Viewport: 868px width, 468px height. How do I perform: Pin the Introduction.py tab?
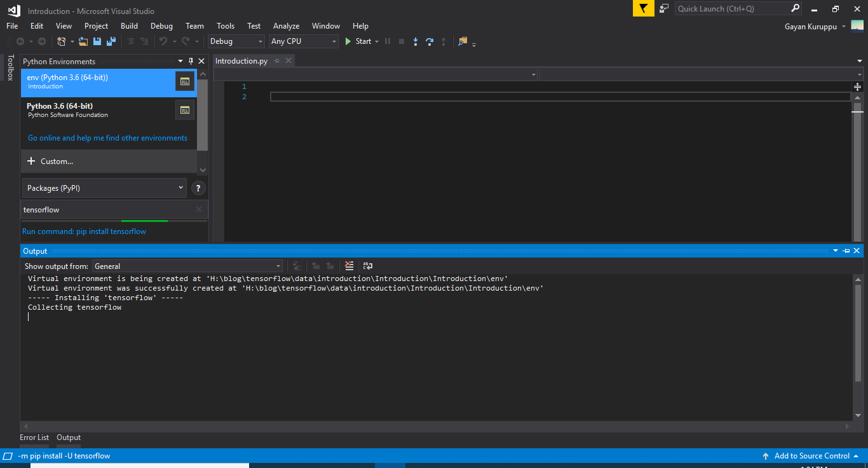coord(277,61)
